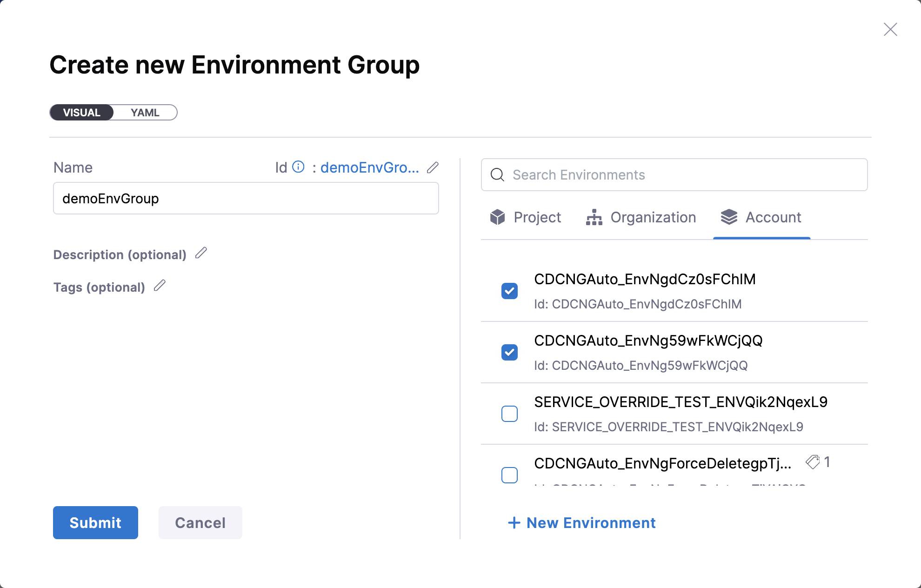Close the Create new Environment Group dialog
921x588 pixels.
click(890, 29)
